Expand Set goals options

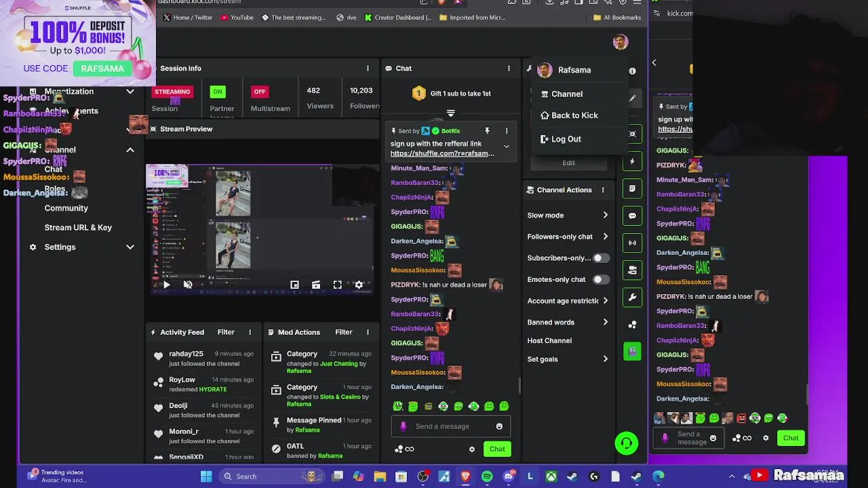(x=605, y=359)
